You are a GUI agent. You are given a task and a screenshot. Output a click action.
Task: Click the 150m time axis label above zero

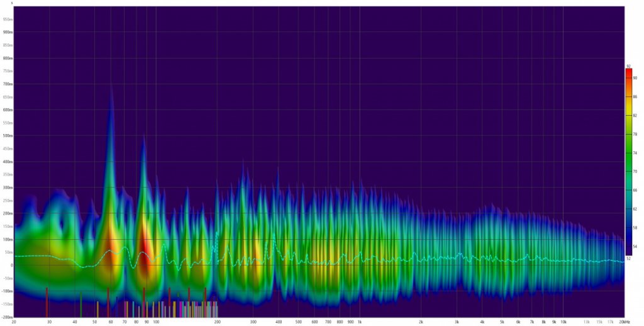click(x=8, y=227)
